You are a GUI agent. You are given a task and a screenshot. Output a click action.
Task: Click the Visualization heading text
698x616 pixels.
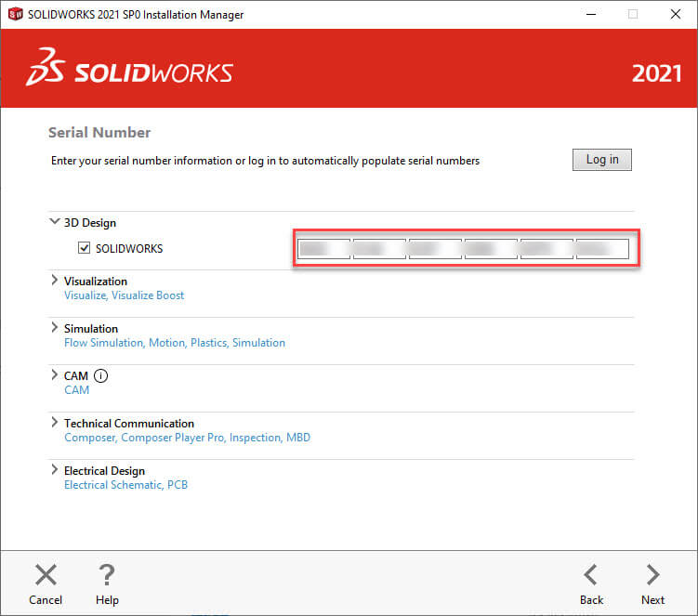(x=96, y=282)
